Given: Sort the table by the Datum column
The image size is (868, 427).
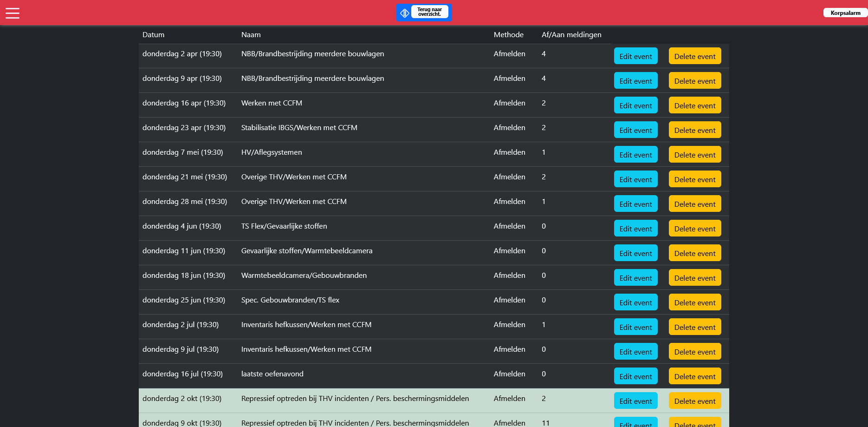Looking at the screenshot, I should [152, 34].
